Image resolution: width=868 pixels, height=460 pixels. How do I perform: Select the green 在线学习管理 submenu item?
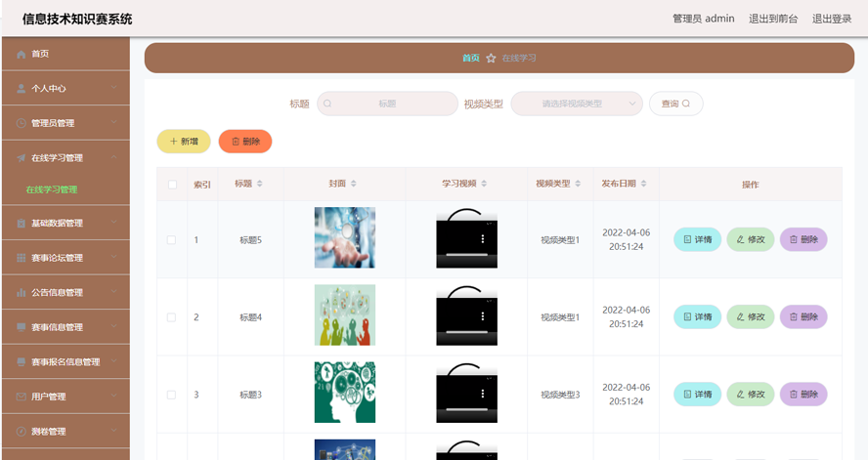point(52,189)
